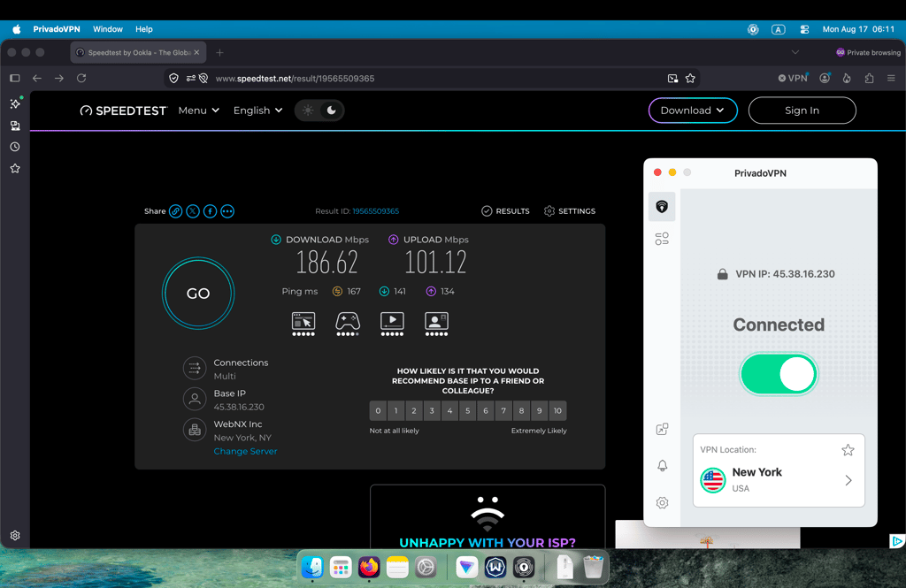Open history clock in browser sidebar

(x=15, y=147)
